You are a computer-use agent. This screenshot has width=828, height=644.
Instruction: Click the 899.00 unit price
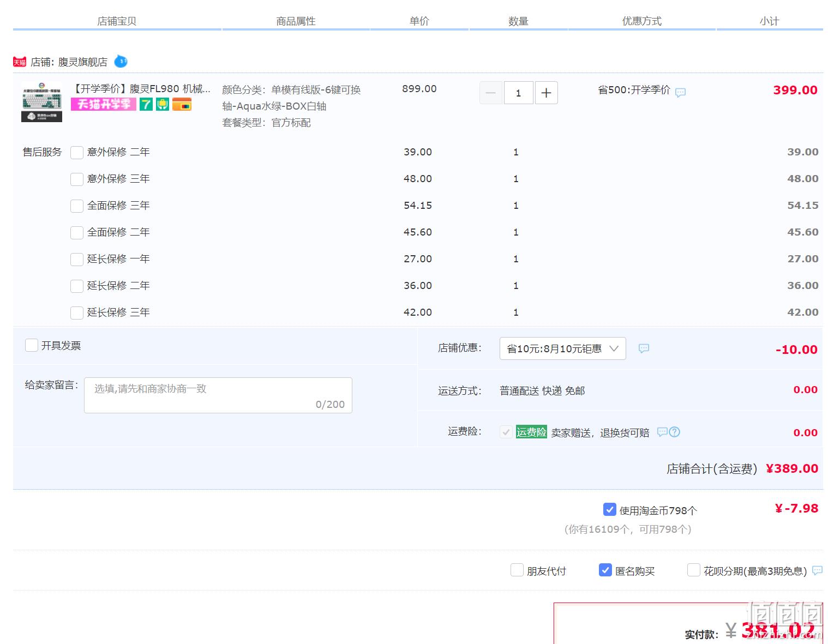(419, 89)
